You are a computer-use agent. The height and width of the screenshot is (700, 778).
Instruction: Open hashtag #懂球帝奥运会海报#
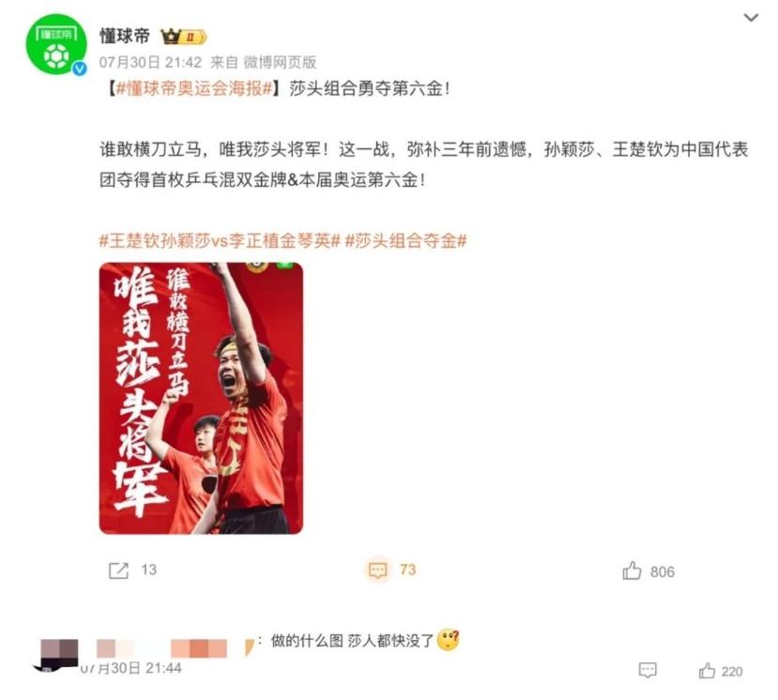194,89
